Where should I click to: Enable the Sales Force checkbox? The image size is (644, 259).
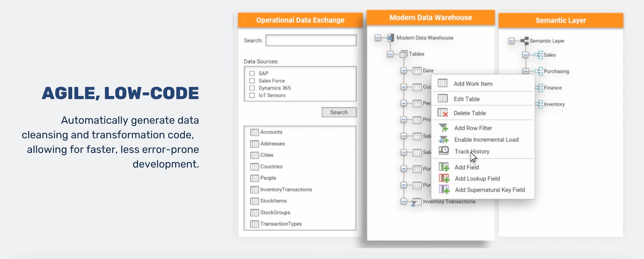tap(252, 81)
